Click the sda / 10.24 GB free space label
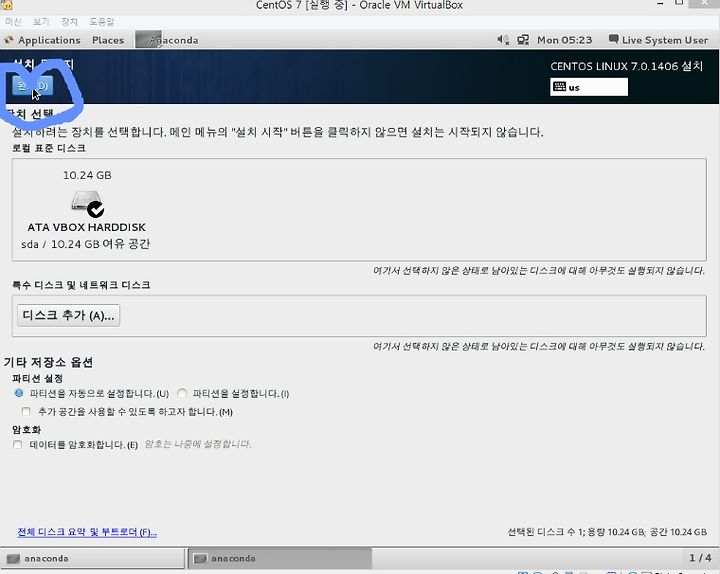The width and height of the screenshot is (720, 574). coord(85,244)
